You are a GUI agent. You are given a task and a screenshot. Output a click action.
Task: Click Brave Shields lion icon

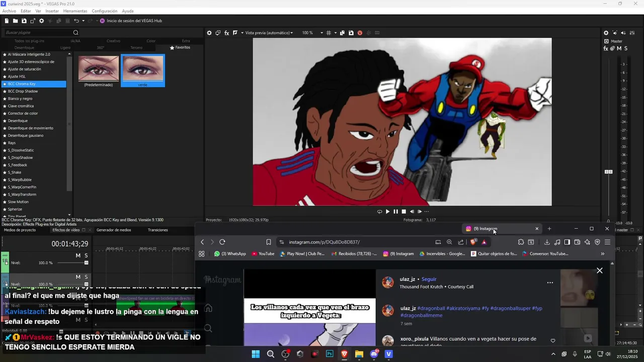pyautogui.click(x=473, y=242)
